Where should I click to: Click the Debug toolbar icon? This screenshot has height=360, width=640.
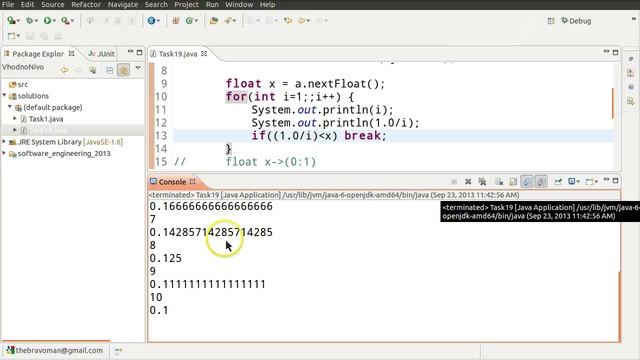coord(29,20)
